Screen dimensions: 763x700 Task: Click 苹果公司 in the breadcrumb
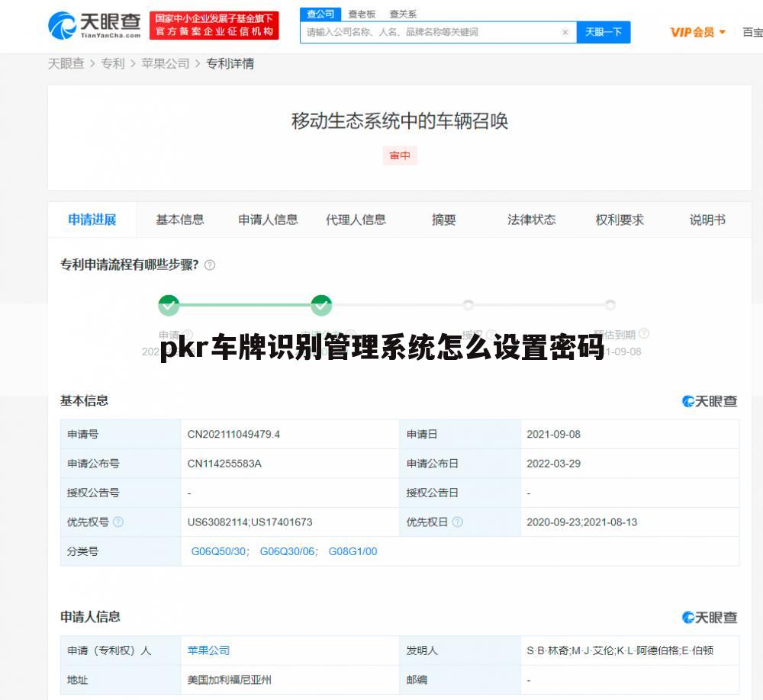coord(165,64)
